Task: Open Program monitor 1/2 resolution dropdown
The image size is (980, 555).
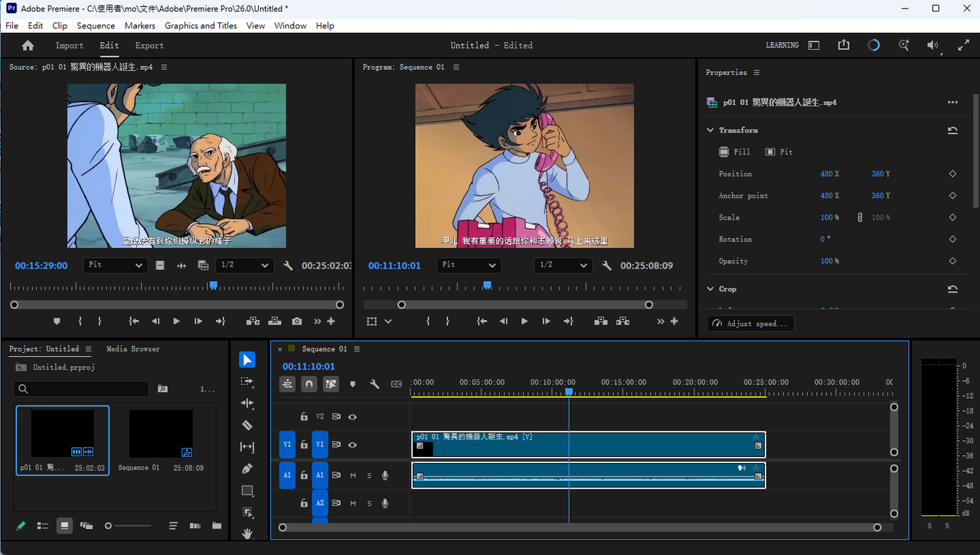Action: pos(563,266)
